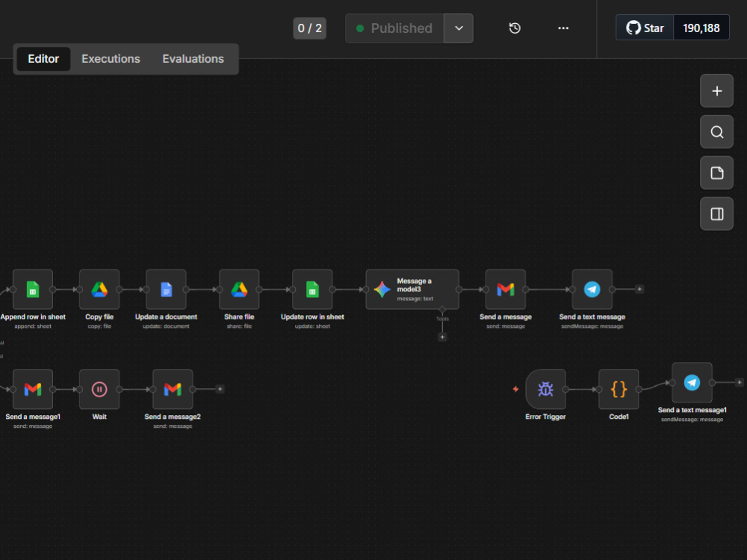
Task: Open the Send a message Gmail node
Action: 506,289
